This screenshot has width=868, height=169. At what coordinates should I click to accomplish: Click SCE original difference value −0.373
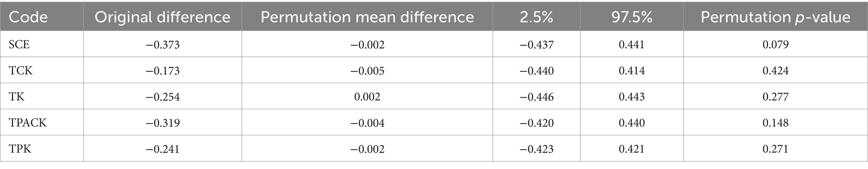pyautogui.click(x=163, y=44)
